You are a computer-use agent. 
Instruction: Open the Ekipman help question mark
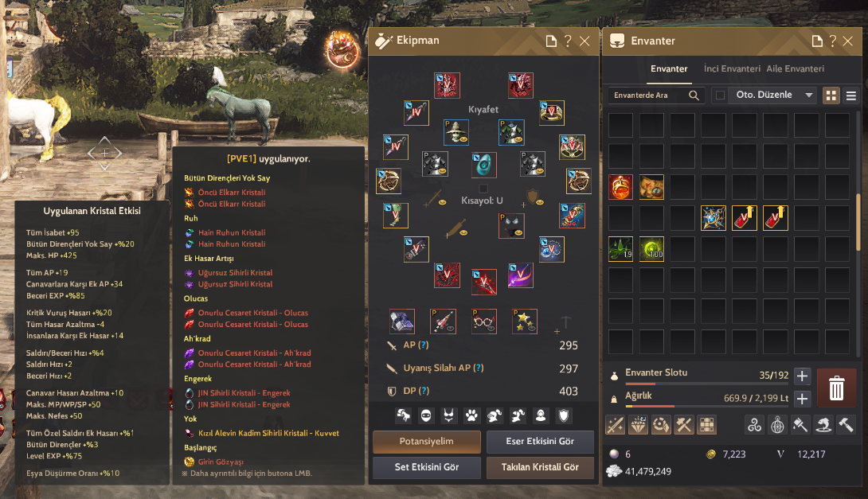[x=568, y=41]
